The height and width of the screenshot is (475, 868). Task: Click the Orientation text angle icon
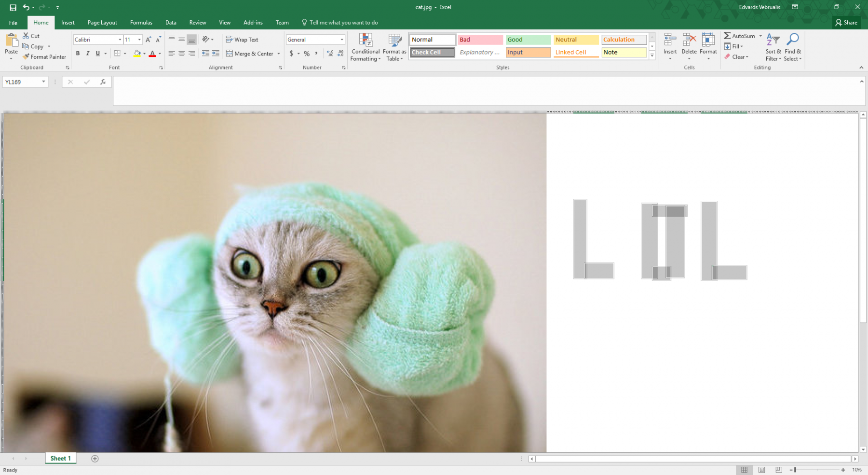pyautogui.click(x=206, y=39)
